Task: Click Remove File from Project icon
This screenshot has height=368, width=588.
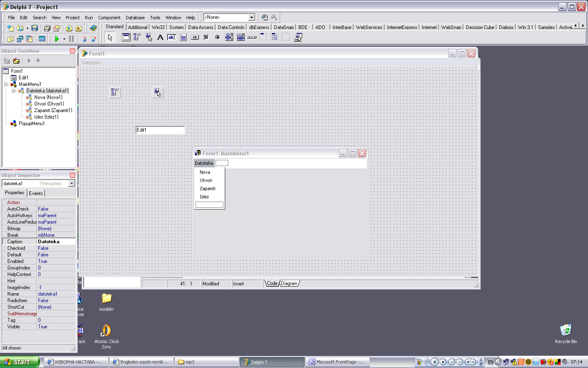Action: coord(79,28)
